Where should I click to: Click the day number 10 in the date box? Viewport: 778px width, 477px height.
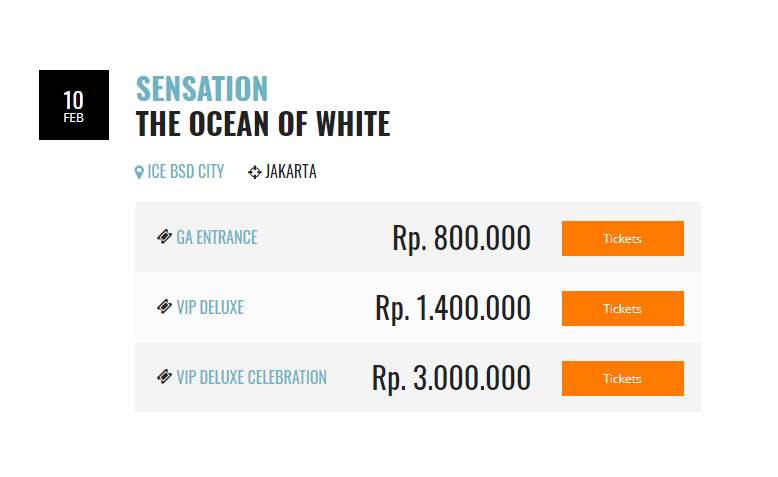coord(73,100)
